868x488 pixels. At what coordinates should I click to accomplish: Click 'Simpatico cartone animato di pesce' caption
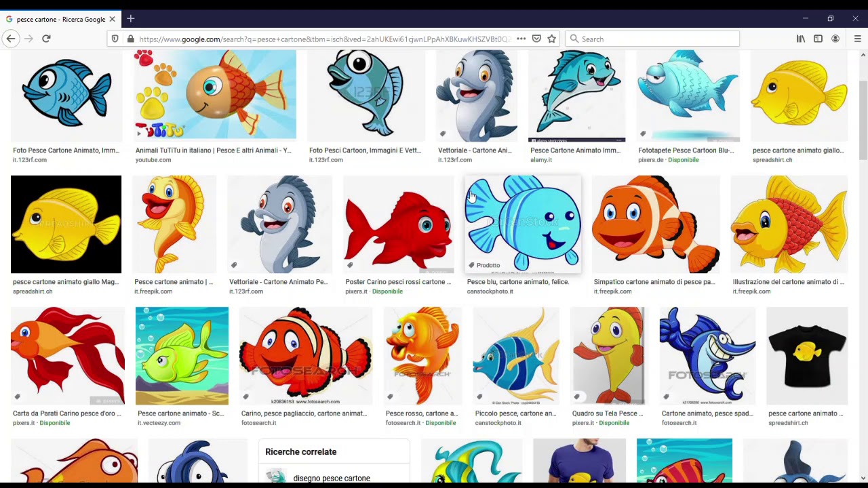pyautogui.click(x=654, y=282)
